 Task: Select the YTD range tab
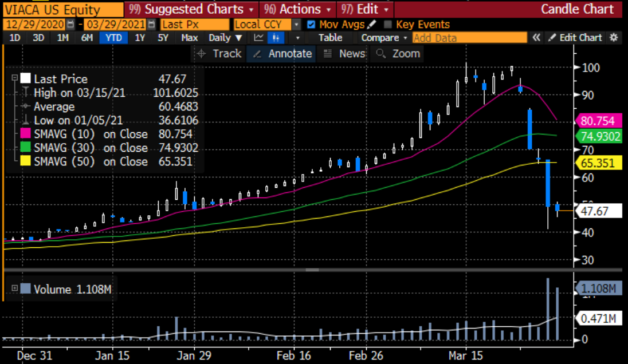tap(113, 37)
